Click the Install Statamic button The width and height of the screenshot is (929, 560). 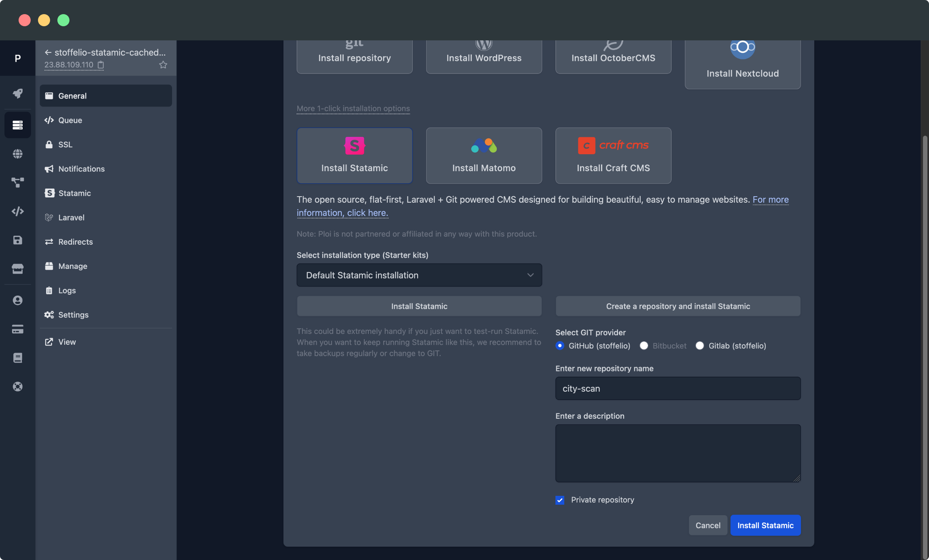click(x=765, y=526)
